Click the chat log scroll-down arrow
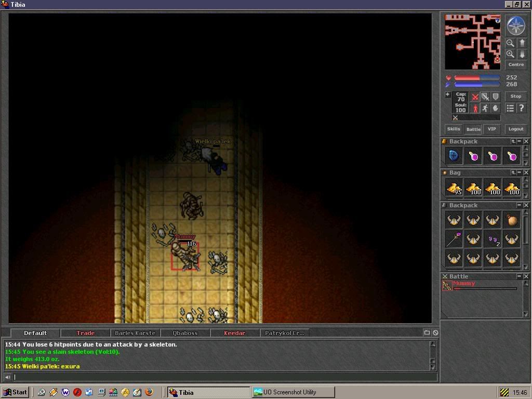This screenshot has width=532, height=399. pyautogui.click(x=433, y=367)
